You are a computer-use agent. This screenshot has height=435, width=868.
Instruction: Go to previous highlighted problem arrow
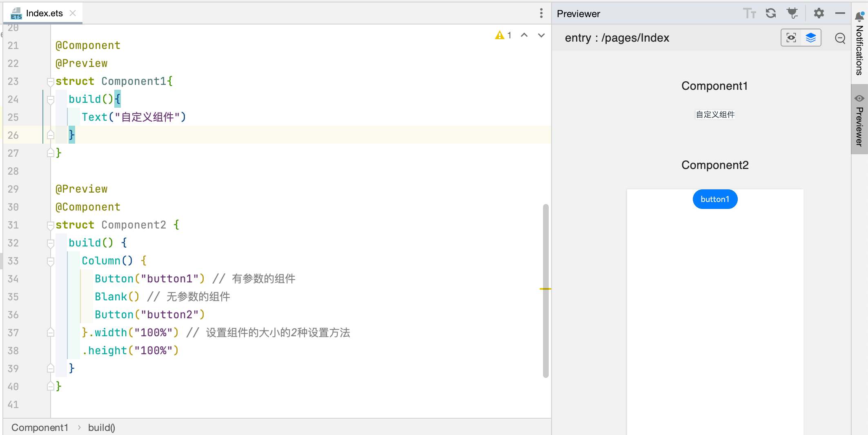(x=524, y=36)
